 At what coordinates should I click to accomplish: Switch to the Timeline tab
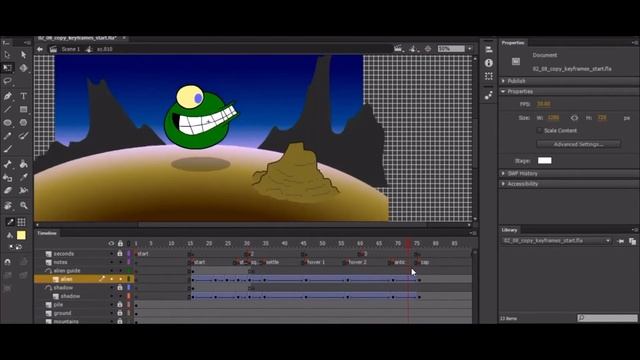point(47,233)
